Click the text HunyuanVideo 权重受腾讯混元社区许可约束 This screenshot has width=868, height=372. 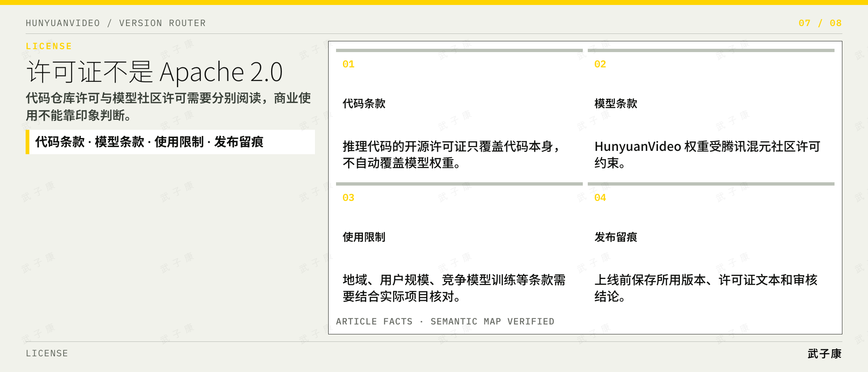[707, 155]
